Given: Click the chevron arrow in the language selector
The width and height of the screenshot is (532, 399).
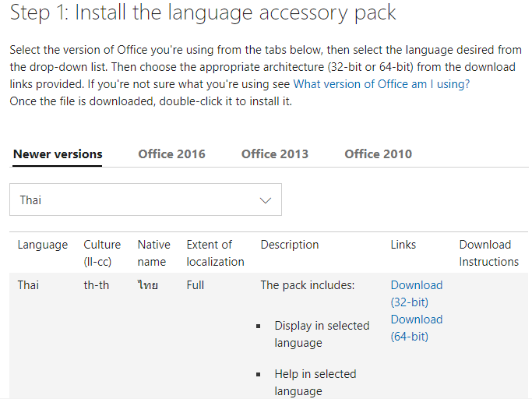Looking at the screenshot, I should point(266,200).
